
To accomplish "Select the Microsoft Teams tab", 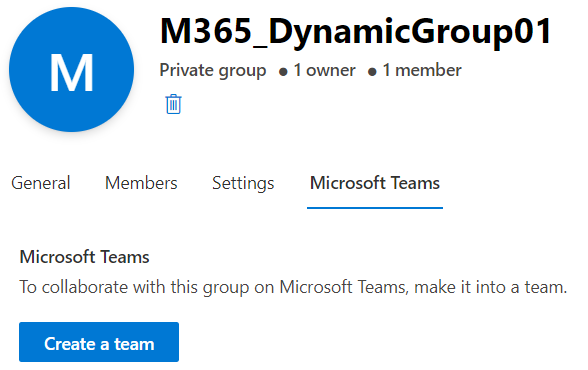I will [375, 183].
